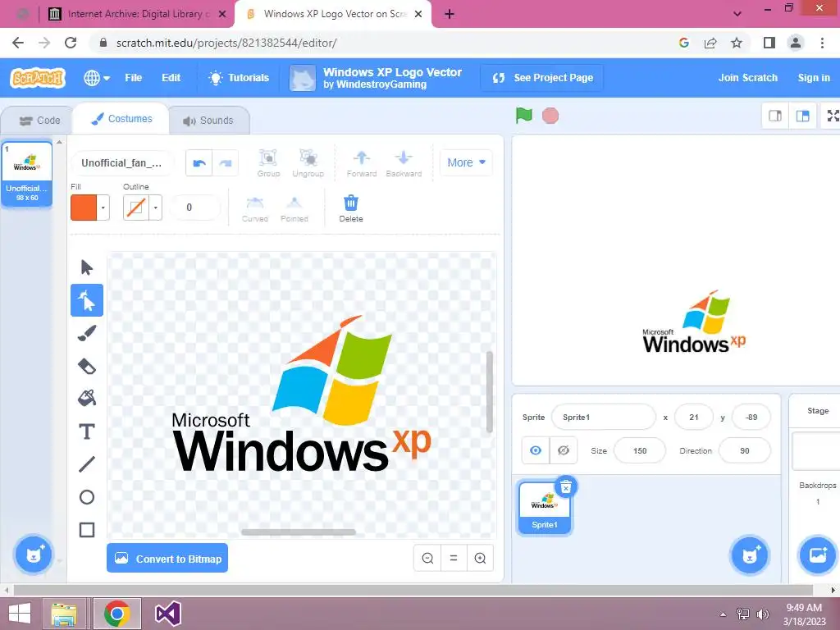
Task: Open the language globe dropdown
Action: 97,78
